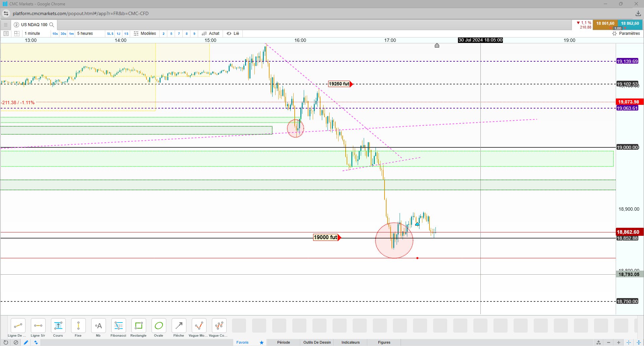
Task: Select saved model number 5
Action: (x=171, y=33)
